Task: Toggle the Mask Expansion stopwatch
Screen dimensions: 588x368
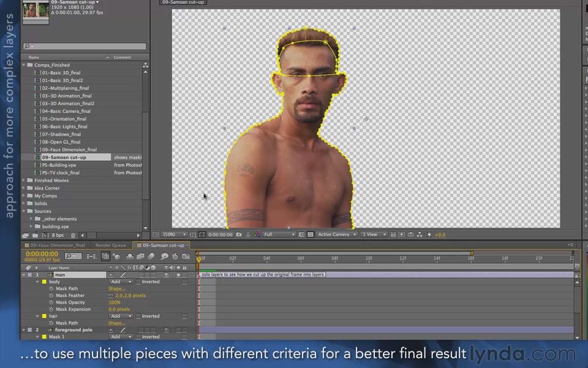Action: (x=51, y=309)
